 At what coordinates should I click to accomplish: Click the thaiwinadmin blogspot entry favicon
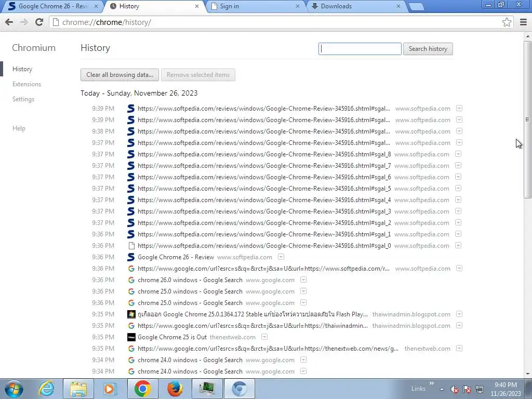click(131, 314)
